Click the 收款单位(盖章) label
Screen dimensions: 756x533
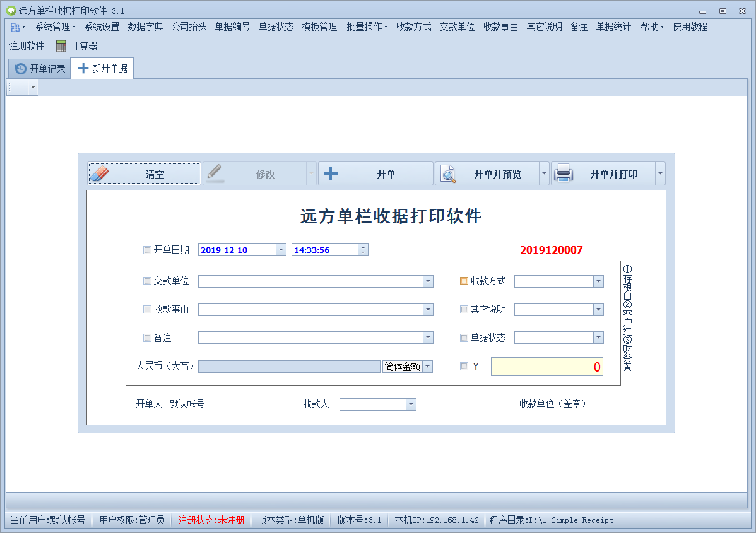point(553,404)
